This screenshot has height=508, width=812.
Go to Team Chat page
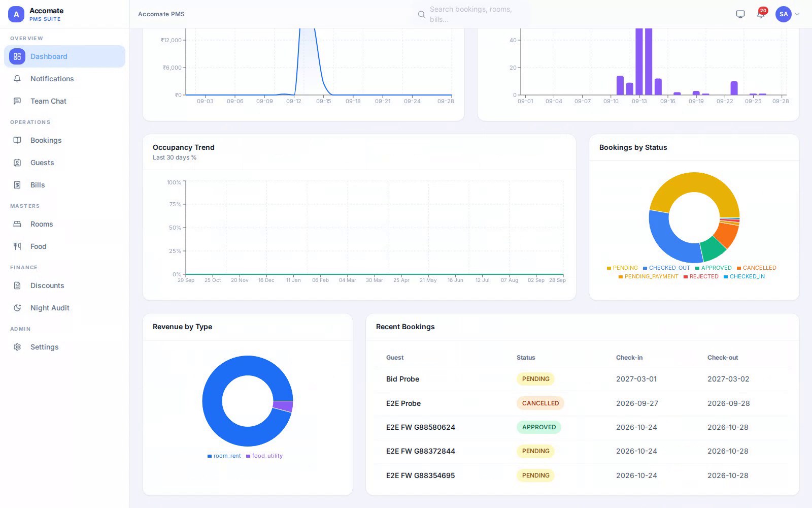[64, 101]
